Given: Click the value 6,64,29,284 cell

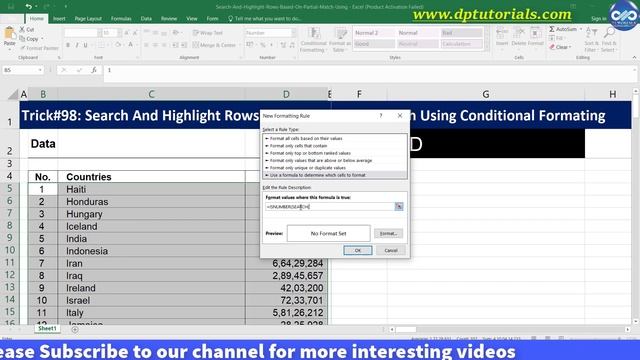Looking at the screenshot, I should [x=286, y=263].
